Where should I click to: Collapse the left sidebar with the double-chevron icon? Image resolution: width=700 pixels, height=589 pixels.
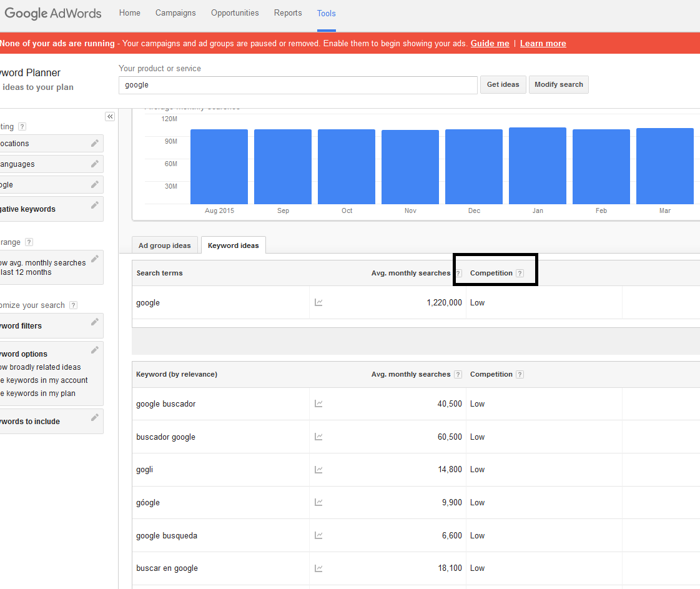(x=110, y=117)
